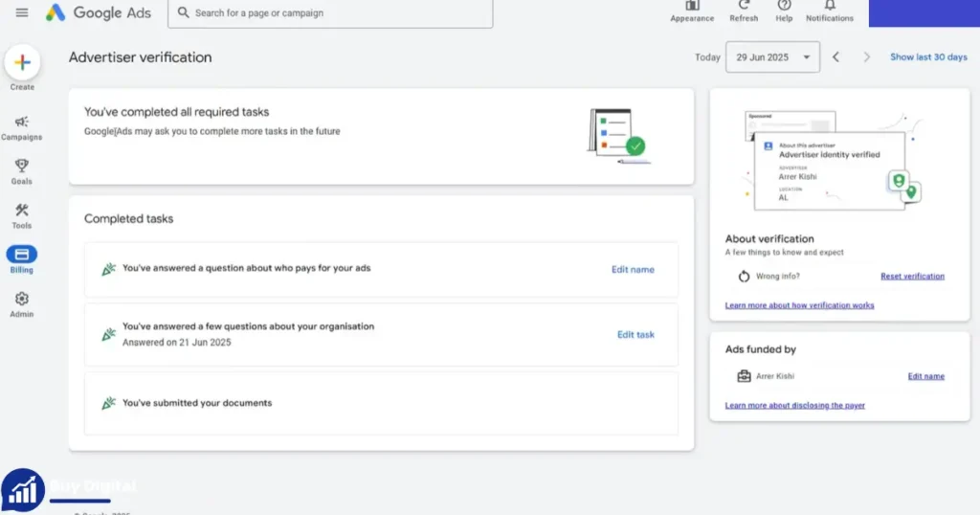Open Goals in the sidebar

[x=22, y=172]
